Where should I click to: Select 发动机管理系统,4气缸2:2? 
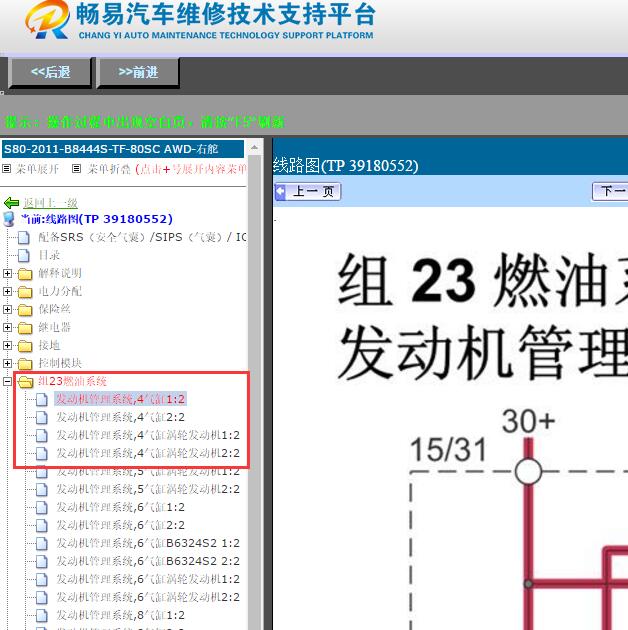120,417
